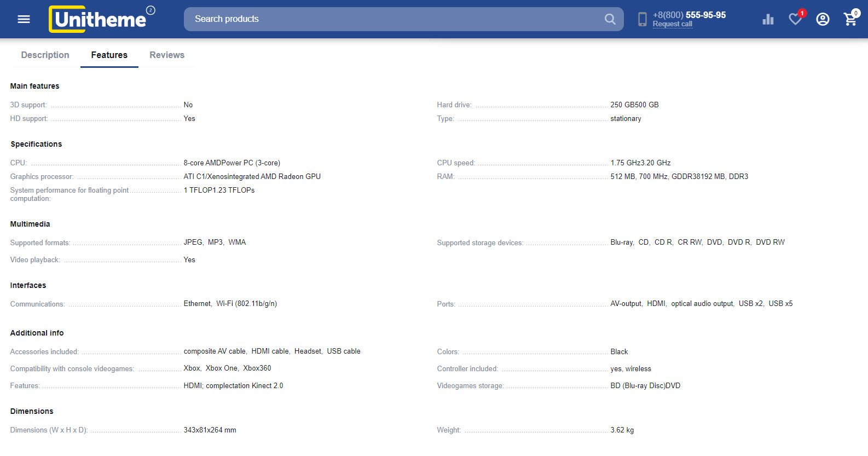Click the HD support value Yes
The width and height of the screenshot is (868, 456).
click(189, 118)
